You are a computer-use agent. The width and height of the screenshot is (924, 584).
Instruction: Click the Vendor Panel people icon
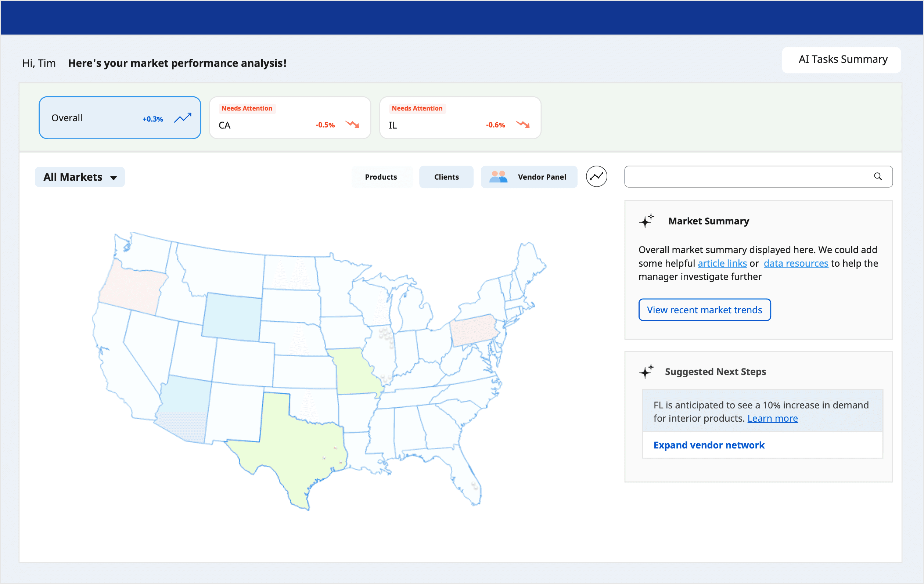pos(498,177)
